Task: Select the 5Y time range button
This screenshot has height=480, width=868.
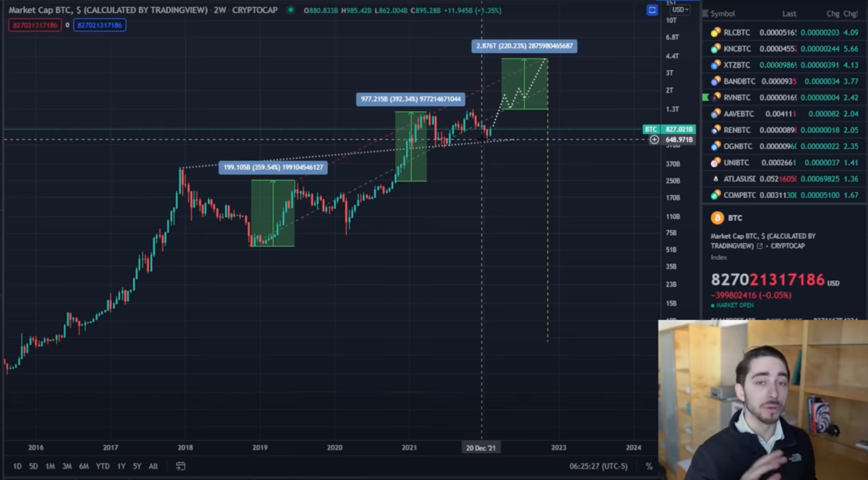Action: [x=137, y=466]
